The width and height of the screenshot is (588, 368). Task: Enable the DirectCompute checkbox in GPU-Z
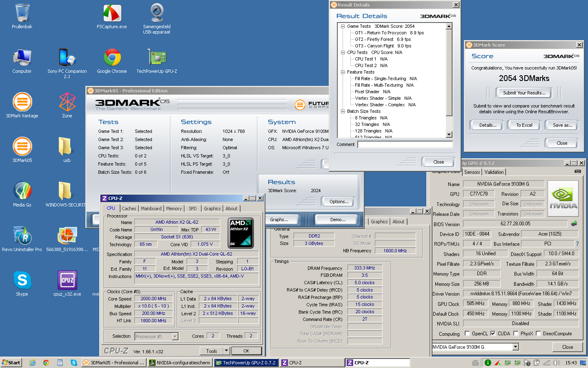click(538, 334)
